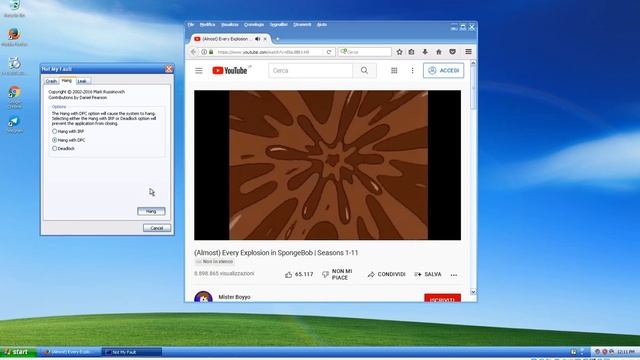Open a new Firefox tab

(x=278, y=39)
